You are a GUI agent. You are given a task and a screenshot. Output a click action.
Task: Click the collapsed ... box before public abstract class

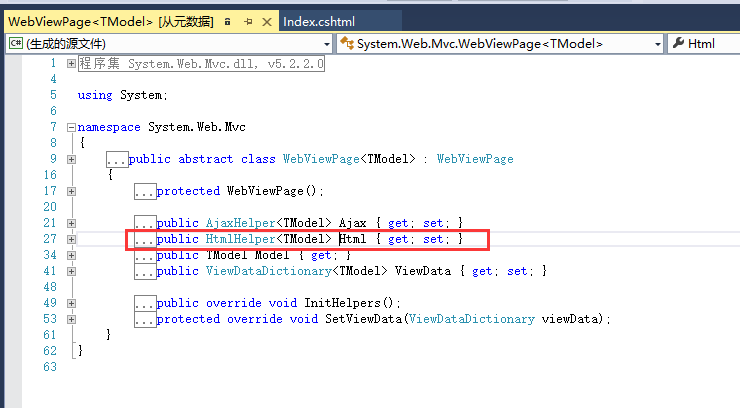click(x=117, y=159)
